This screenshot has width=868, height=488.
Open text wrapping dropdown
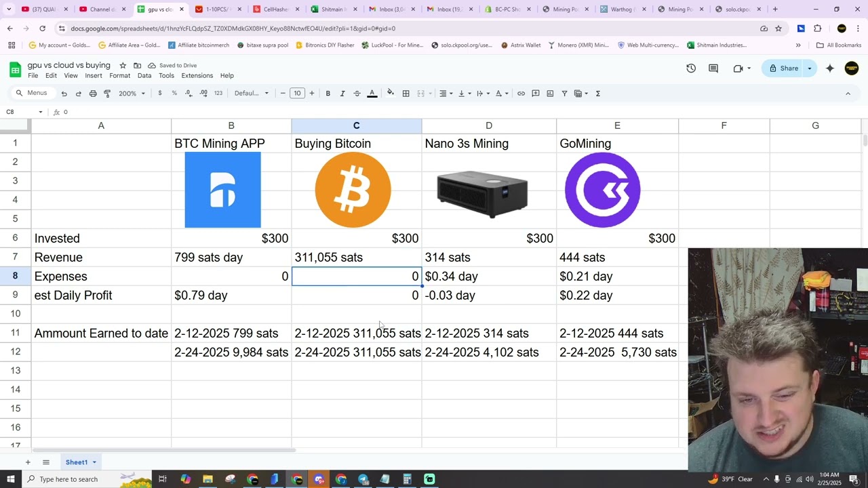point(481,94)
